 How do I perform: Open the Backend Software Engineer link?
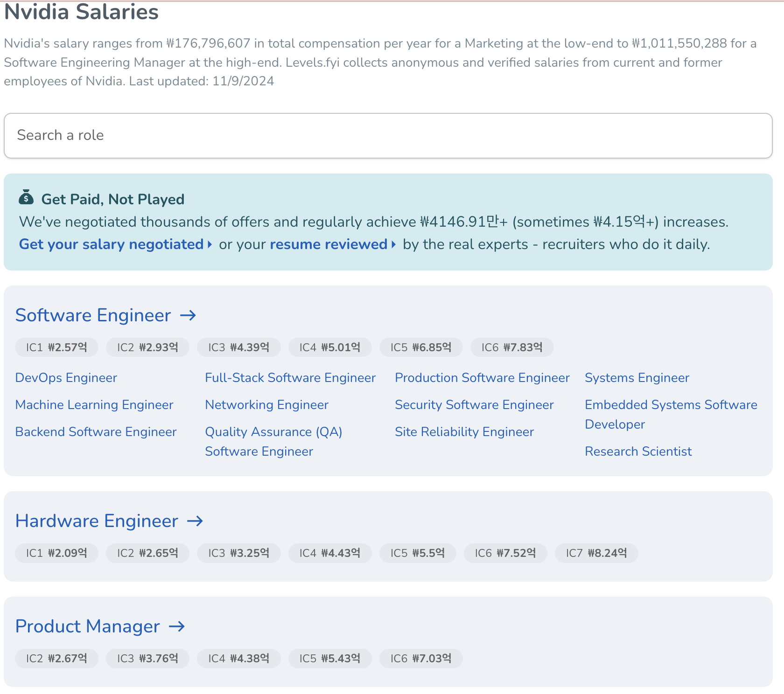coord(96,432)
